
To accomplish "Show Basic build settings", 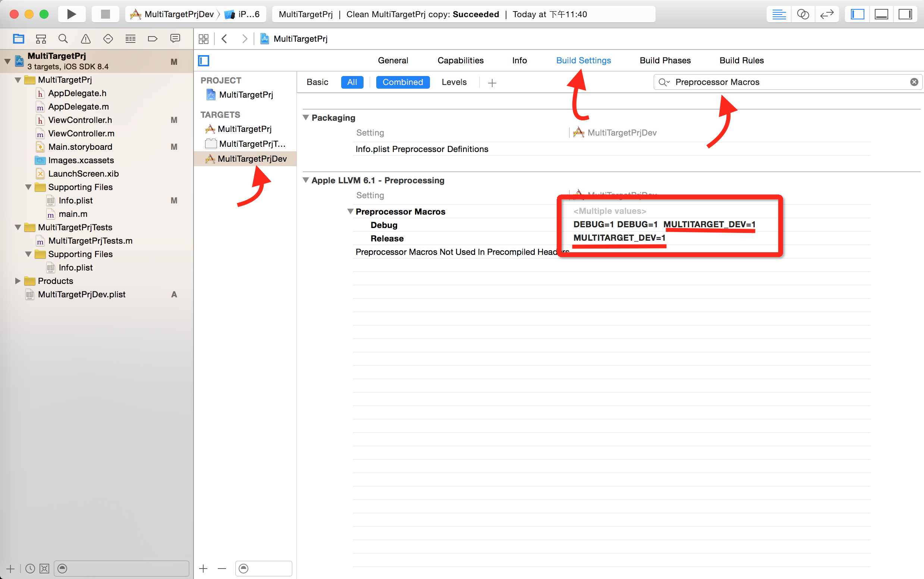I will pyautogui.click(x=317, y=82).
